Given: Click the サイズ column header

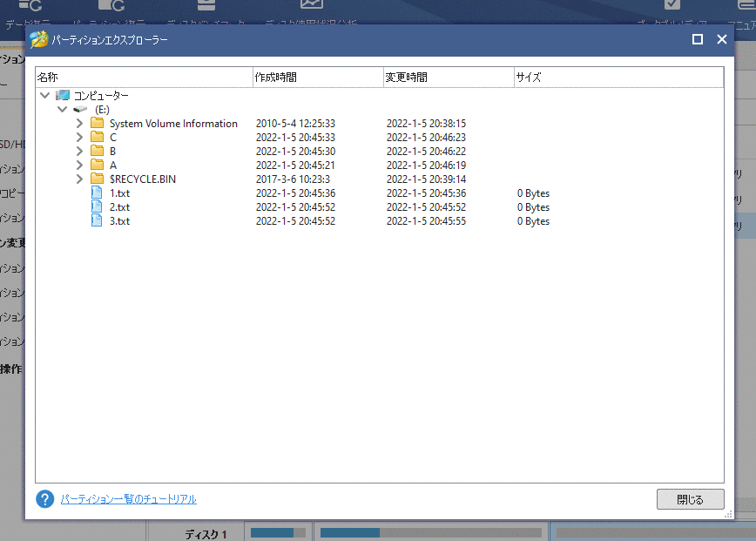Looking at the screenshot, I should coord(618,78).
